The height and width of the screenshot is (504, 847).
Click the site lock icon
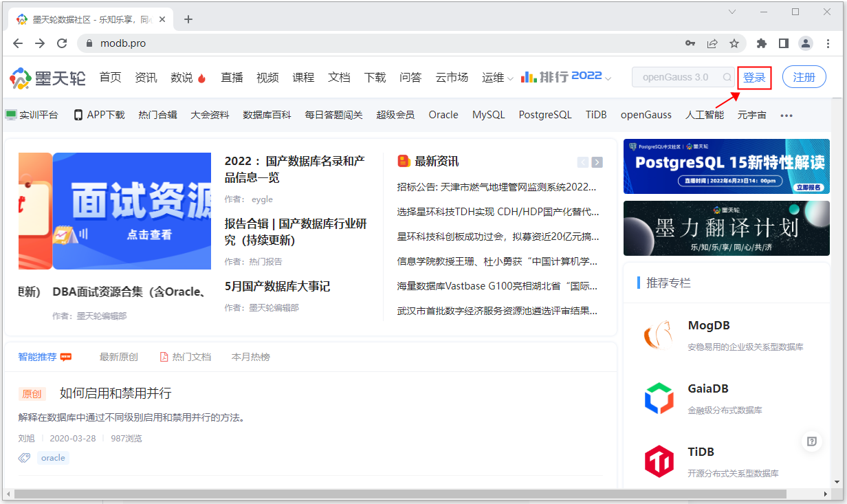click(89, 43)
